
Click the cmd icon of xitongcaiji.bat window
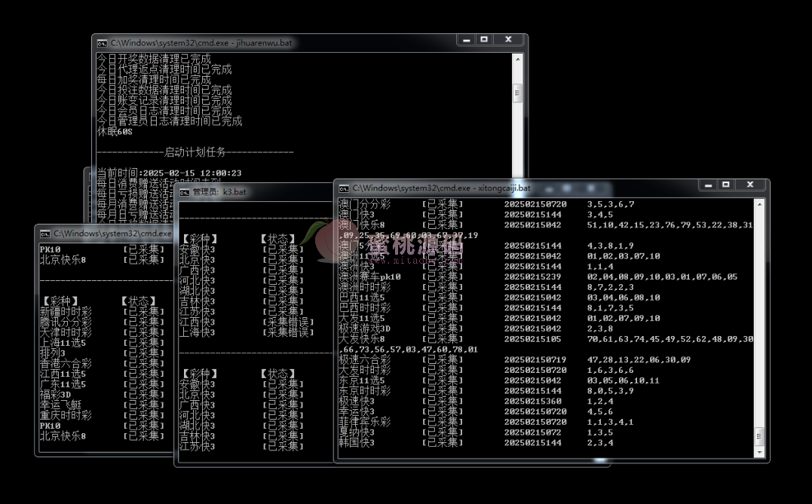tap(344, 188)
